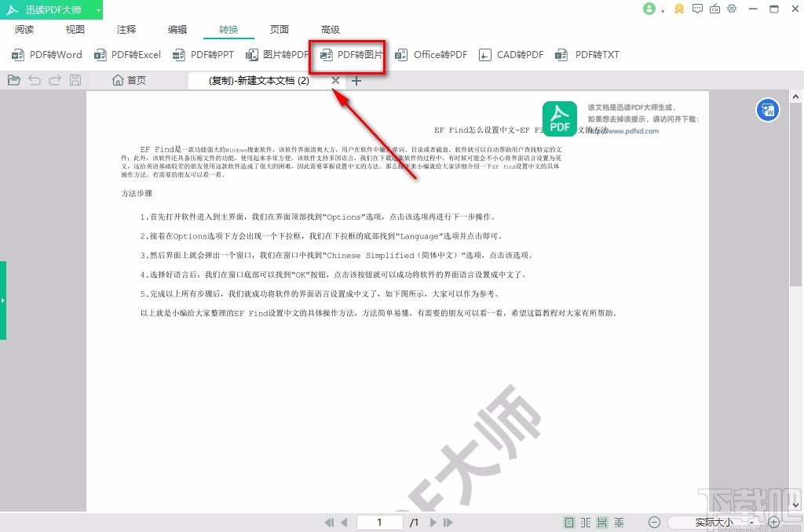Go to the 首页 home tab
Viewport: 804px width, 532px height.
pyautogui.click(x=130, y=79)
